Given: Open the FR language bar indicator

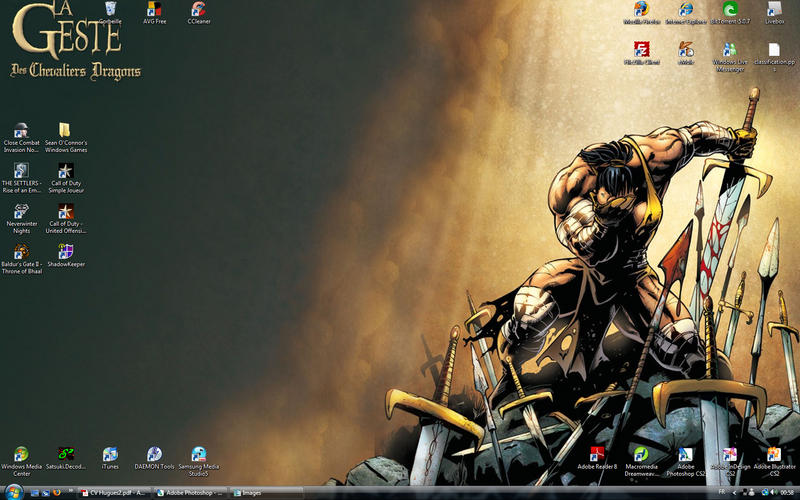Looking at the screenshot, I should [722, 492].
